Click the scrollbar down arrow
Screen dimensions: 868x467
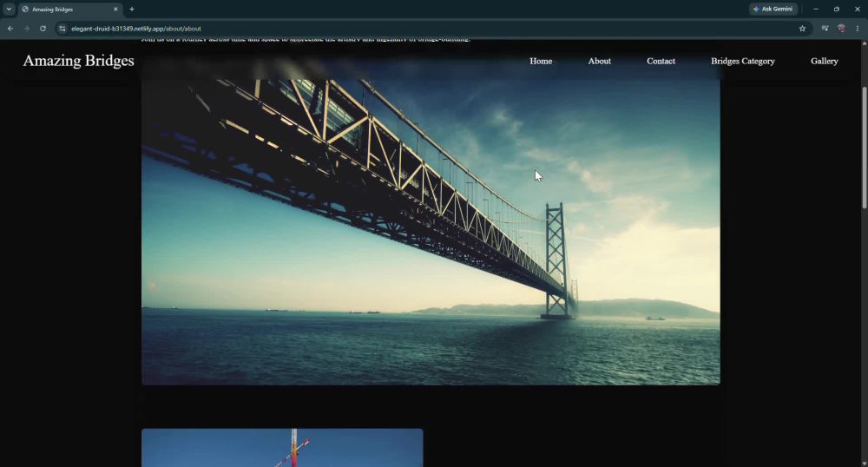pyautogui.click(x=865, y=464)
